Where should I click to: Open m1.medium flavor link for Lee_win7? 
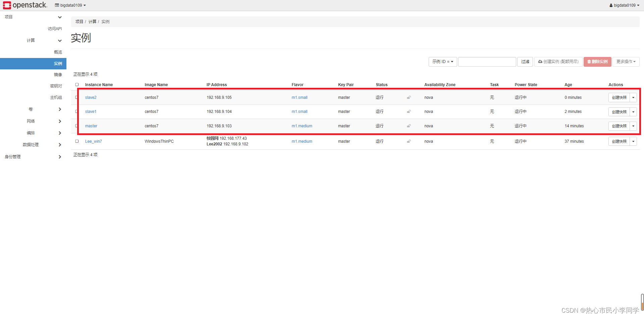pyautogui.click(x=302, y=141)
